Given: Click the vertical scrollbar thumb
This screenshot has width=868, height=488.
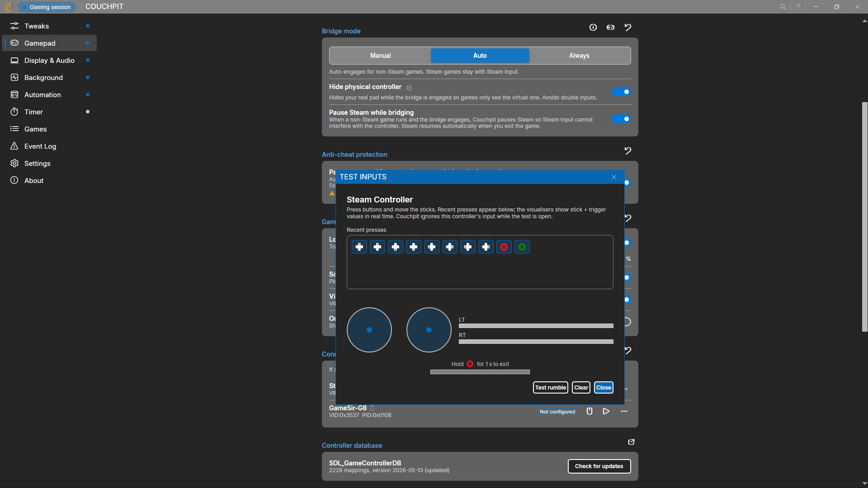Looking at the screenshot, I should (865, 217).
